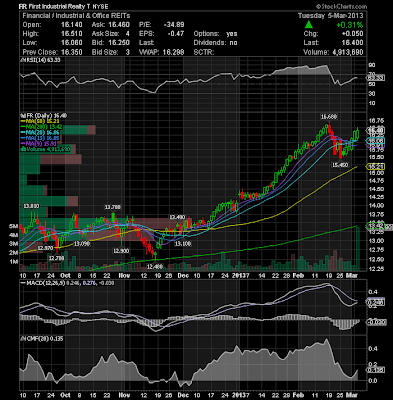Click the 5M volume axis label
393x400 pixels.
point(13,226)
